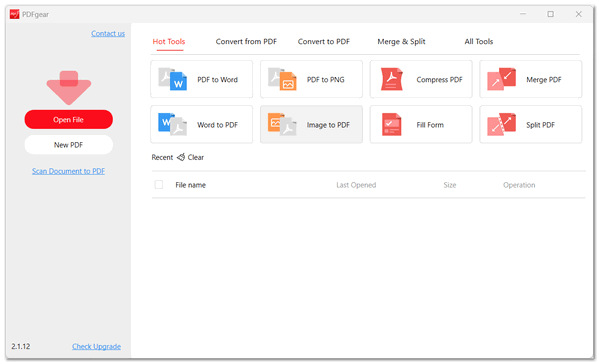Clear the recent files list
This screenshot has height=364, width=599.
[x=196, y=157]
